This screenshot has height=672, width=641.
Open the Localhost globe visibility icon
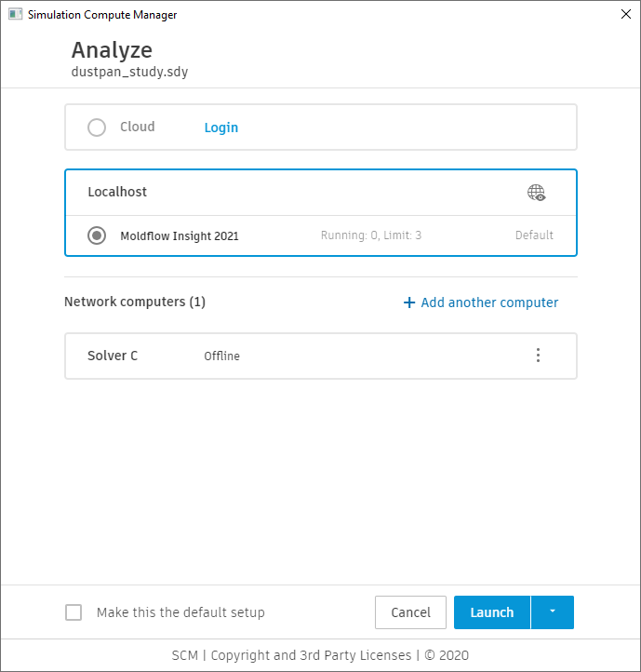tap(536, 193)
